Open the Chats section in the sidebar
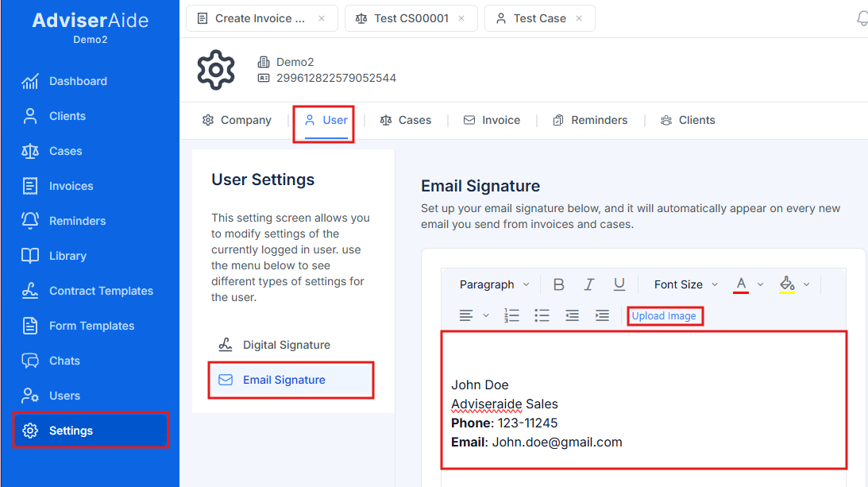This screenshot has height=487, width=868. (64, 360)
